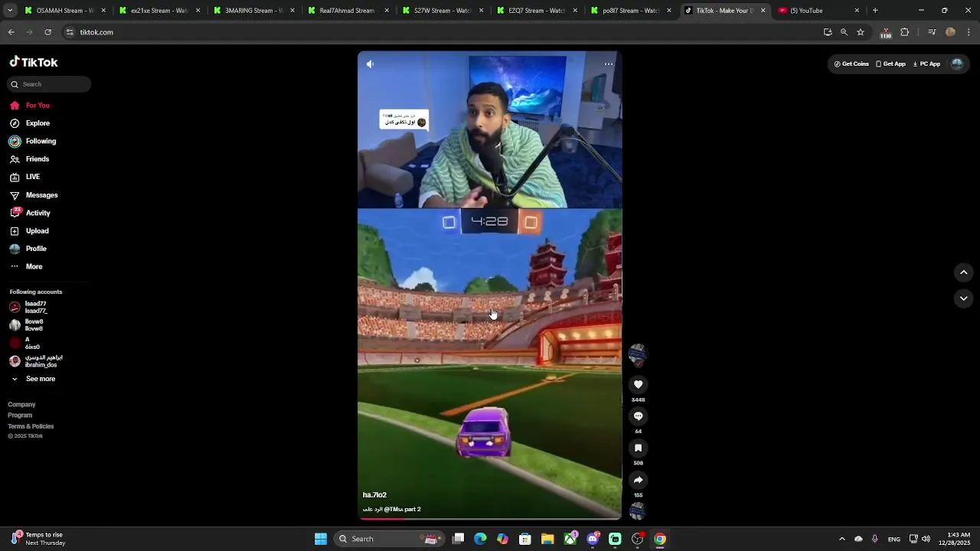Image resolution: width=980 pixels, height=551 pixels.
Task: Open the spinning sound disc icon
Action: tap(638, 510)
